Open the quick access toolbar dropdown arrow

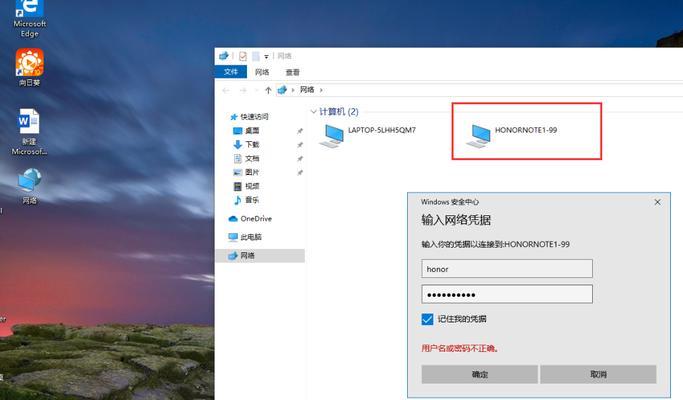[x=266, y=57]
